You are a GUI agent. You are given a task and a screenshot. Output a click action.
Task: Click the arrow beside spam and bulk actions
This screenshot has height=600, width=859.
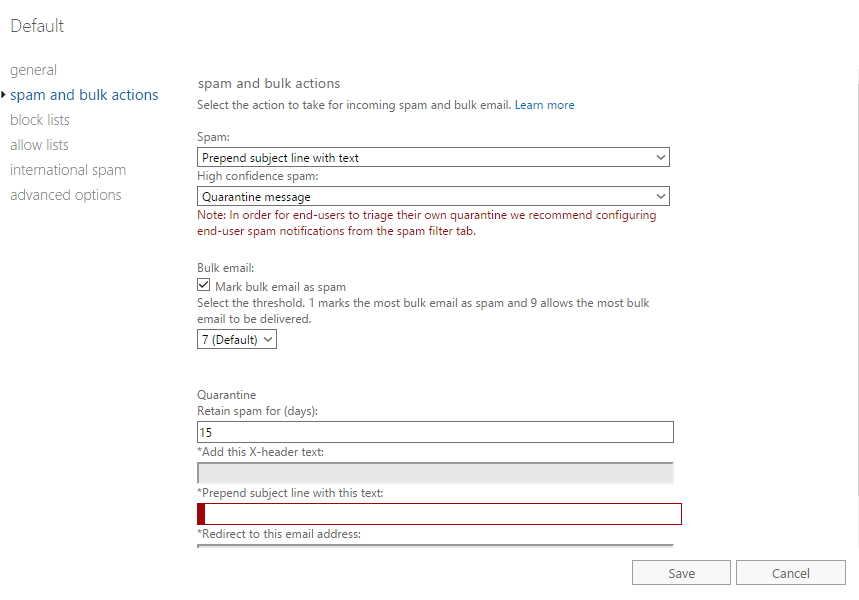tap(3, 95)
